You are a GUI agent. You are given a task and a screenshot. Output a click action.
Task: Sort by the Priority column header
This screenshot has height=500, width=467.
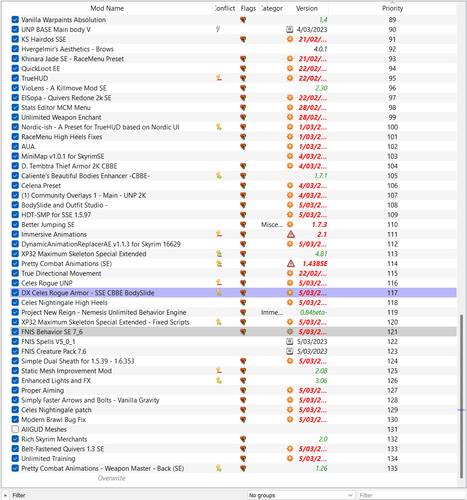(392, 8)
